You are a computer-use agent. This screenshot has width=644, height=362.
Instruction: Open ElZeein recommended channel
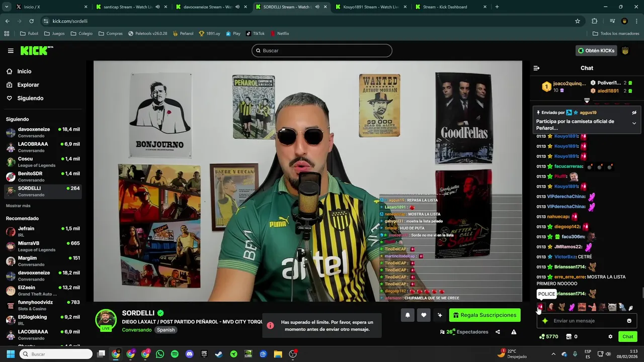point(43,290)
